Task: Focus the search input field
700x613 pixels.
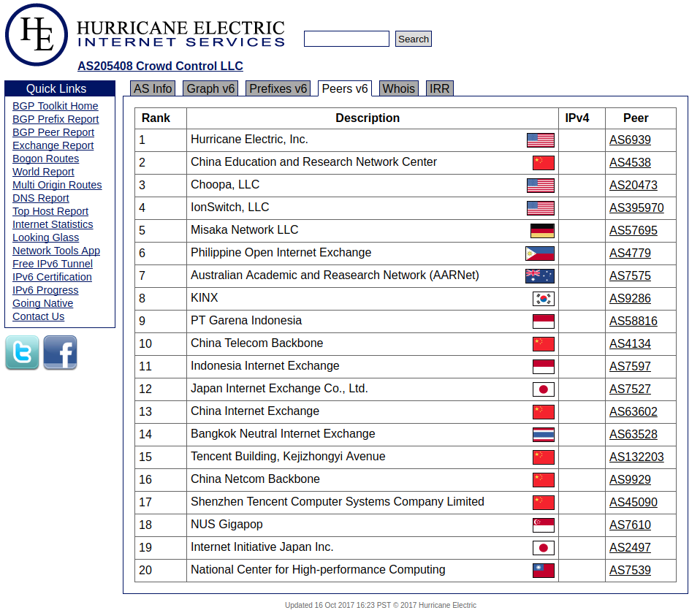Action: 346,39
